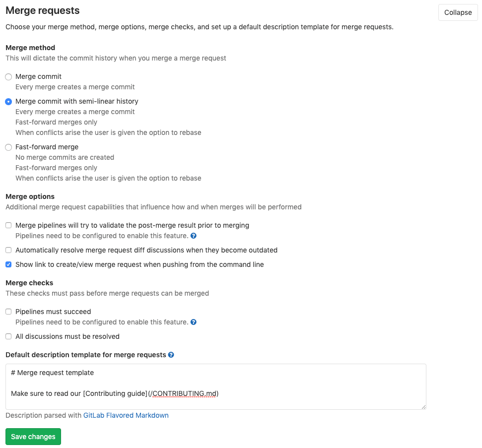Image resolution: width=482 pixels, height=448 pixels.
Task: Click inside the description template text area
Action: [216, 387]
